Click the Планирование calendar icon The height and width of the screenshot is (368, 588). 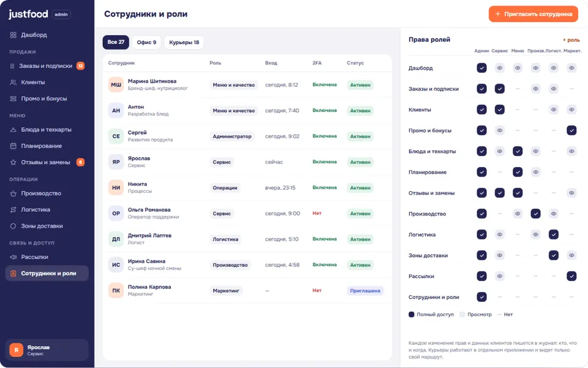[x=13, y=146]
